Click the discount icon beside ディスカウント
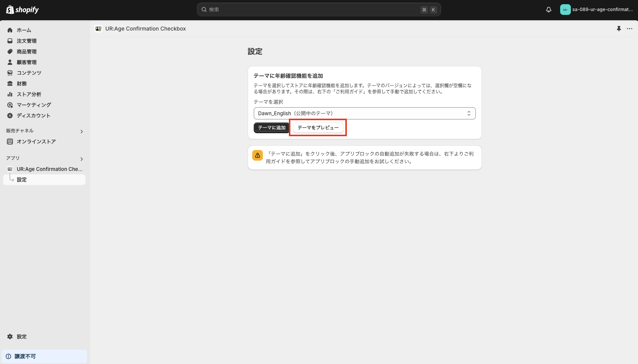The image size is (638, 364). (x=10, y=116)
